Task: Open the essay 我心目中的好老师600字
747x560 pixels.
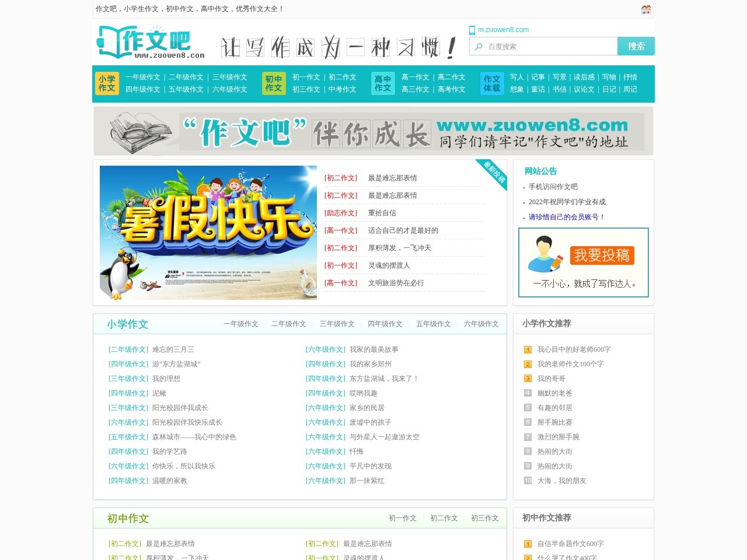Action: (x=573, y=349)
